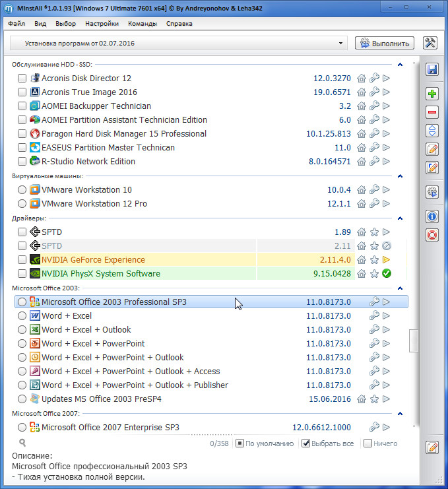The image size is (448, 489).
Task: Click the key icon for VMware Workstation 12 Pro
Action: point(374,203)
